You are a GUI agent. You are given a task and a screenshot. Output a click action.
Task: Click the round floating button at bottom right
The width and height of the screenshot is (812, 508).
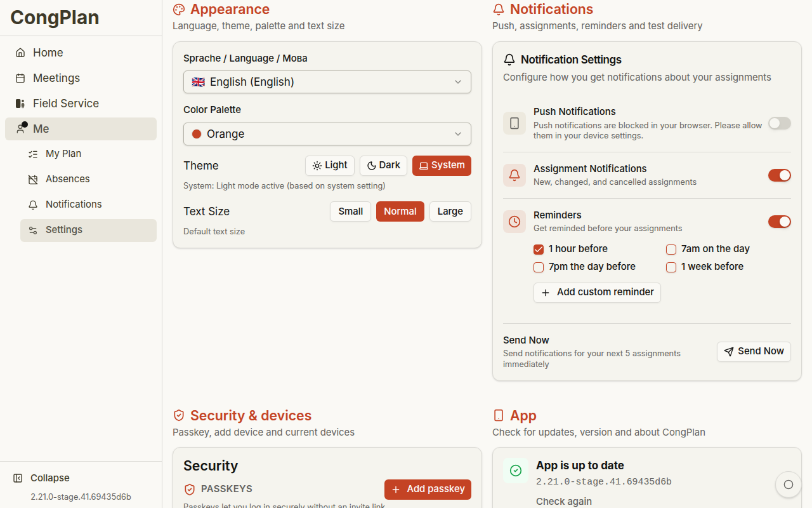pyautogui.click(x=789, y=485)
